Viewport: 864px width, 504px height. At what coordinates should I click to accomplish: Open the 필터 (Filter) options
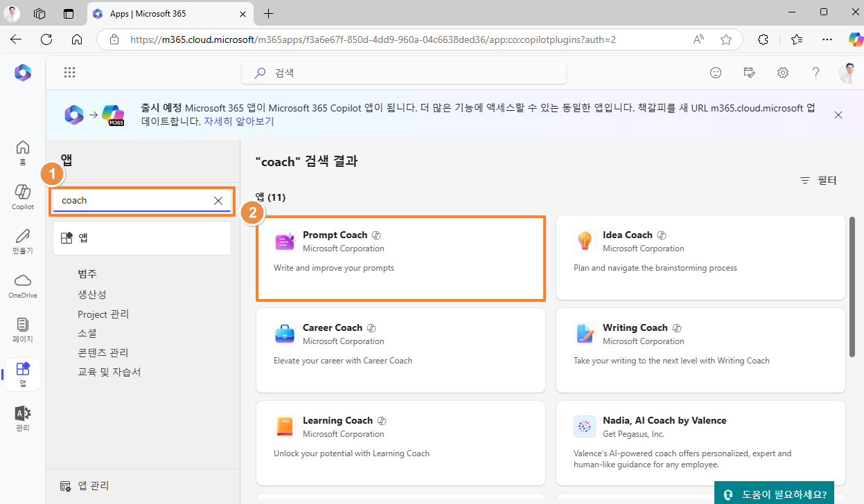click(x=818, y=180)
